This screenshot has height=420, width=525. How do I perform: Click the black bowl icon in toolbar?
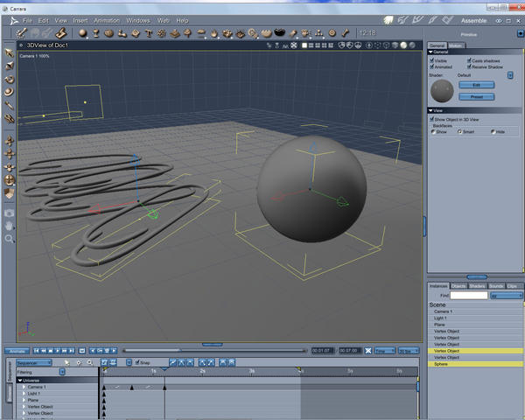pos(280,32)
